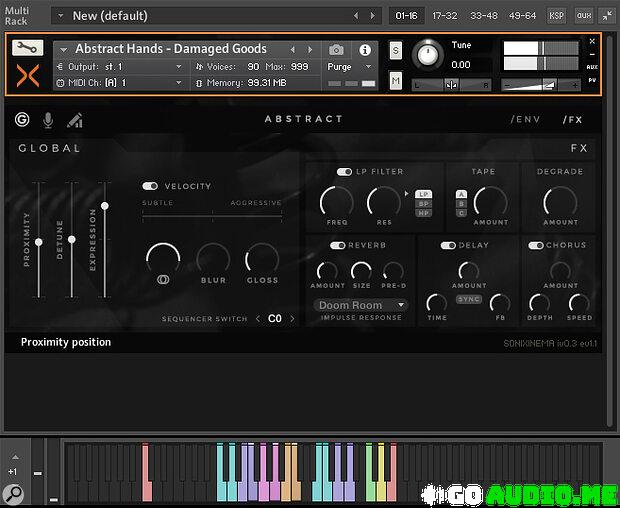Screen dimensions: 620x508
Task: Solo the instrument with S button
Action: point(396,50)
